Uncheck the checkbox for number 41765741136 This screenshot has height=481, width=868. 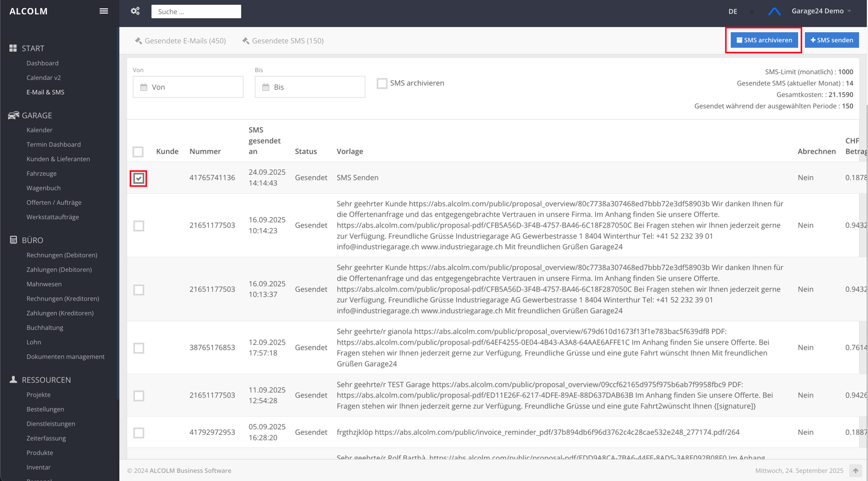139,178
